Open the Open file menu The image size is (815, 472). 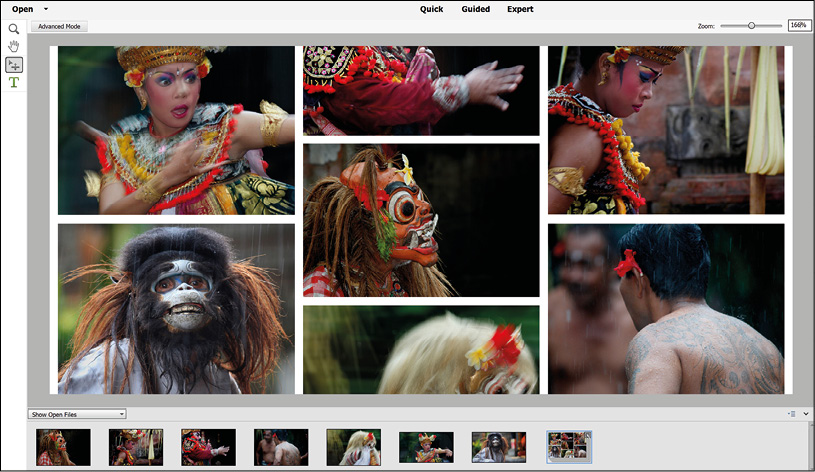point(22,9)
